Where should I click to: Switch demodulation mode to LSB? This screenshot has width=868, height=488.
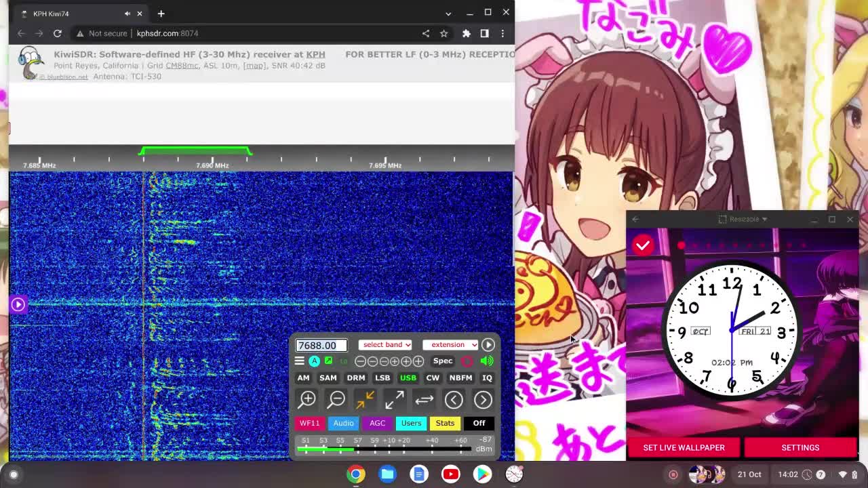[x=382, y=378]
